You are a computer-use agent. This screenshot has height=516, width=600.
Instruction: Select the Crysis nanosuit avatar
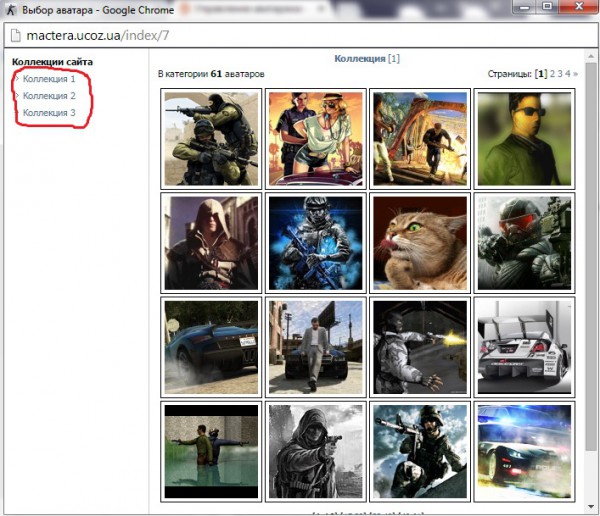click(524, 243)
